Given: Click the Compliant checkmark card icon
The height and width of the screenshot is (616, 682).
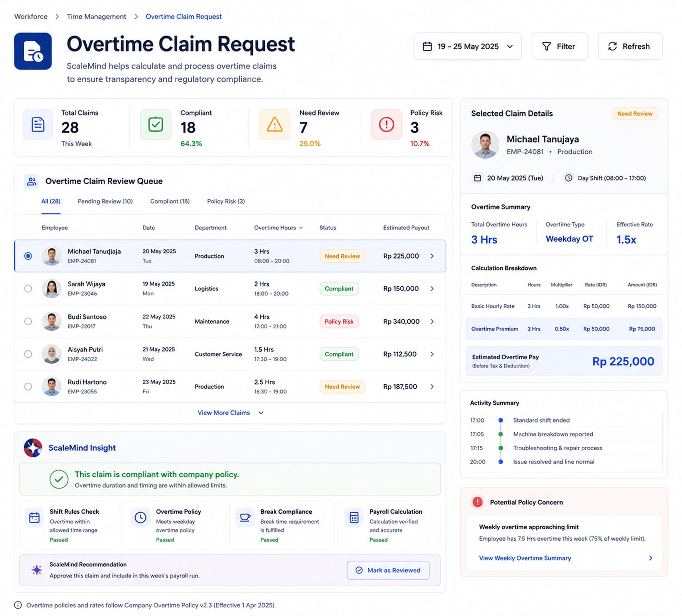Looking at the screenshot, I should pos(156,124).
